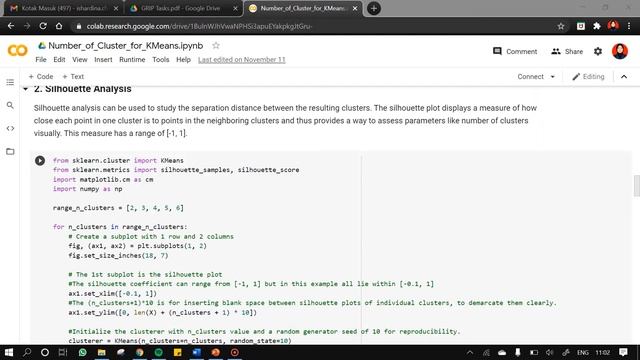Open the Editing mode dropdown
640x360 pixels.
(x=588, y=77)
